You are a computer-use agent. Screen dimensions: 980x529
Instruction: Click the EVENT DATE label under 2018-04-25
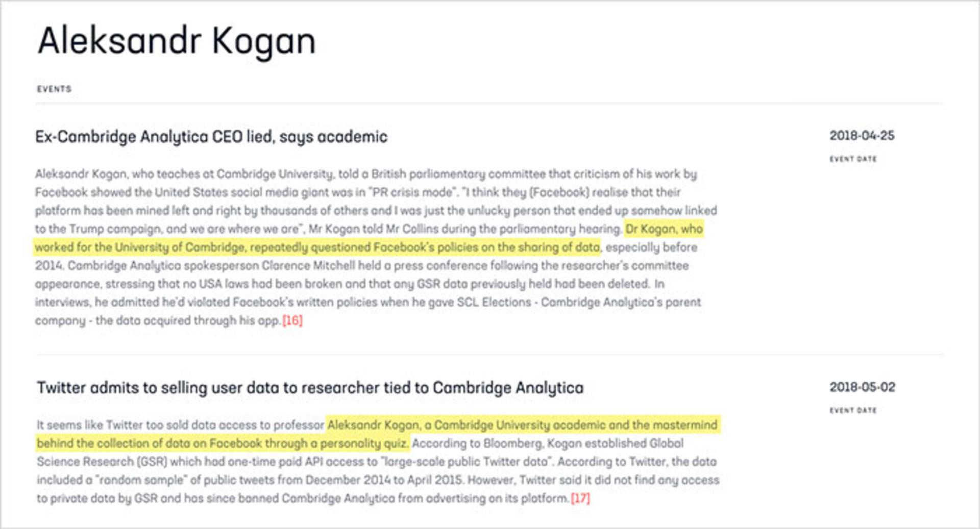coord(853,159)
